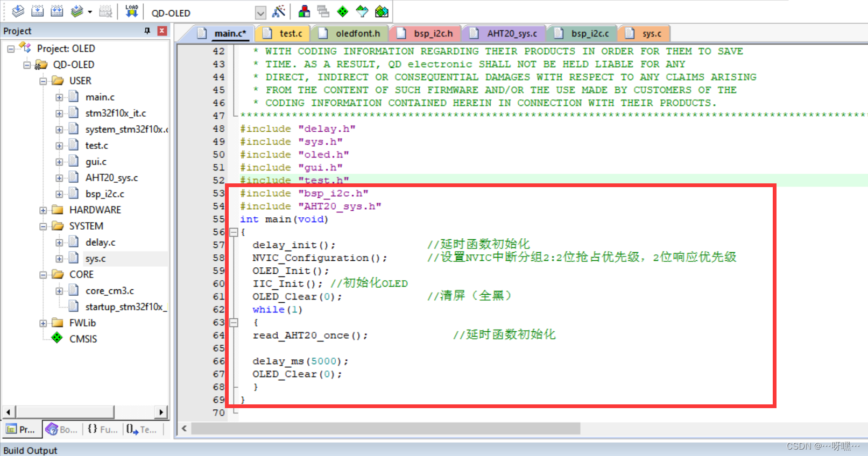The height and width of the screenshot is (456, 868).
Task: Click the Manage Multi-Project Workspace icon
Action: (x=323, y=11)
